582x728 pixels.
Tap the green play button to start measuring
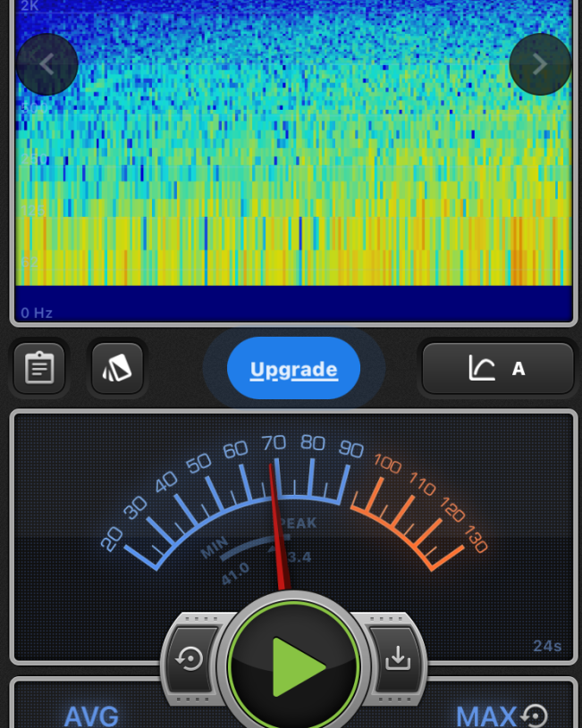click(294, 665)
